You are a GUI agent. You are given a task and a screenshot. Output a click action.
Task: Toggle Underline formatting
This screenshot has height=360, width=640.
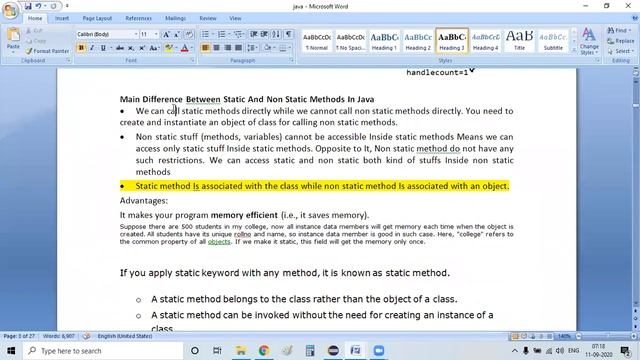[x=103, y=48]
